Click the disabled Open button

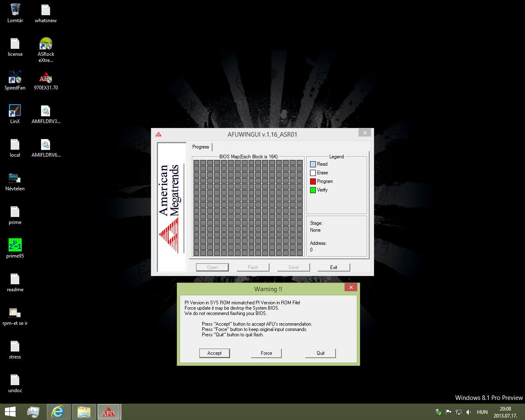[212, 267]
